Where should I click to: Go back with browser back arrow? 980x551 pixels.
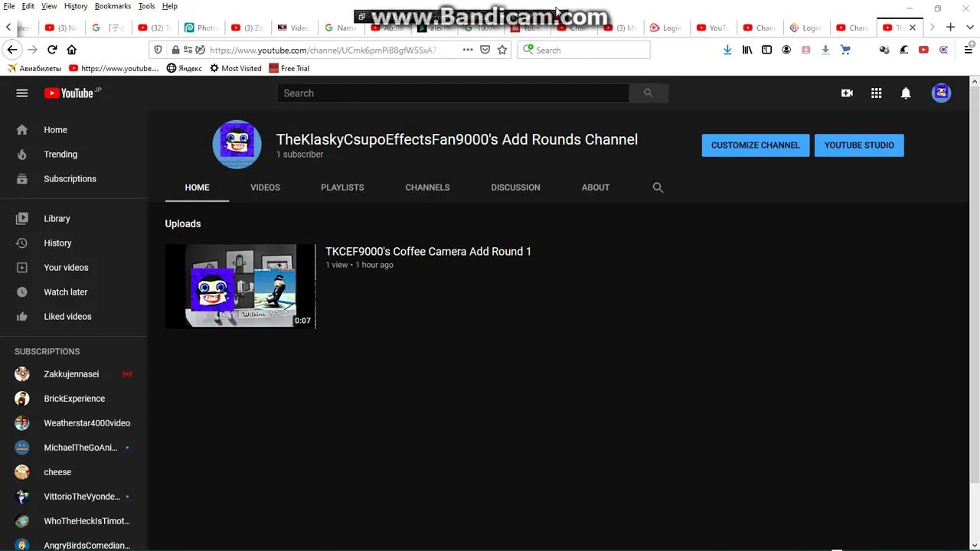[12, 50]
